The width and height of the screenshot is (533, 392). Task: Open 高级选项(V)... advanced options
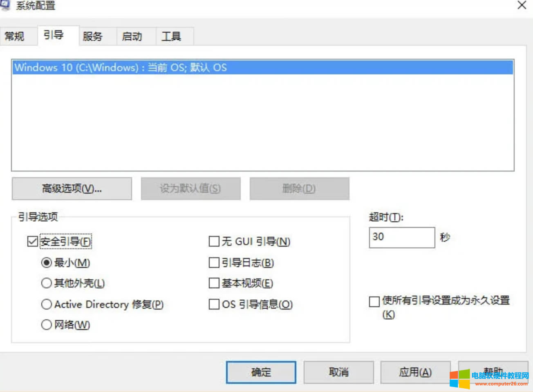point(72,189)
